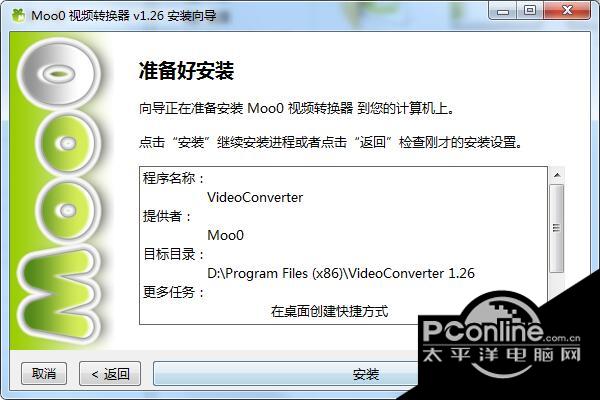
Task: Click the Moo0 provider line in summary
Action: point(225,235)
